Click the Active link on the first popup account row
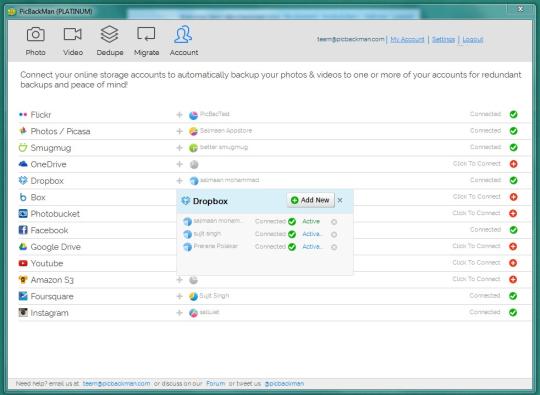The width and height of the screenshot is (540, 395). pyautogui.click(x=311, y=221)
